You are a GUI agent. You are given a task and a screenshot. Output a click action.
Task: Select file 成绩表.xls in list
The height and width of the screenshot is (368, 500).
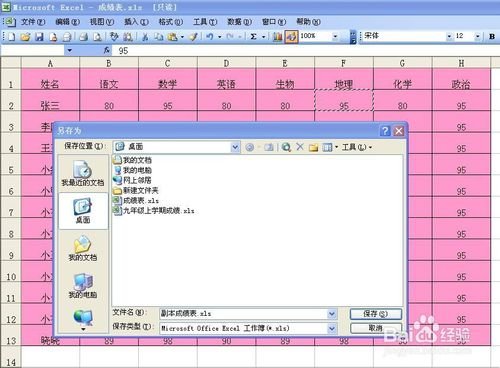[x=136, y=201]
